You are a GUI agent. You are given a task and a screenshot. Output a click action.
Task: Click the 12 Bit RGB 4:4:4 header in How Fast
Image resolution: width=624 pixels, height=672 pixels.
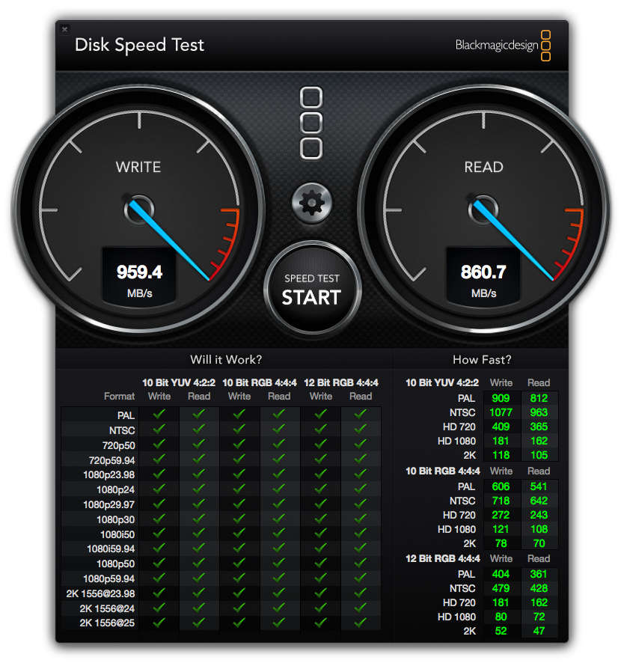tap(443, 558)
